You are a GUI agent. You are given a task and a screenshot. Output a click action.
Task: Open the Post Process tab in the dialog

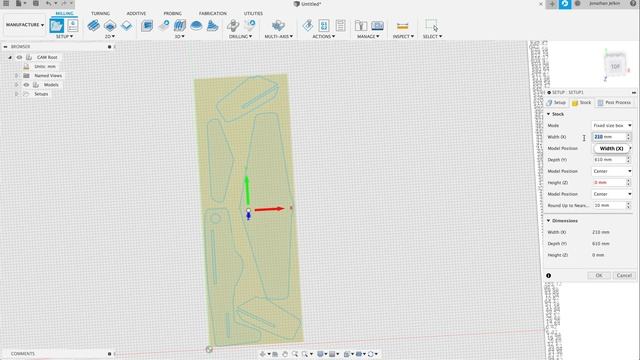tap(614, 103)
